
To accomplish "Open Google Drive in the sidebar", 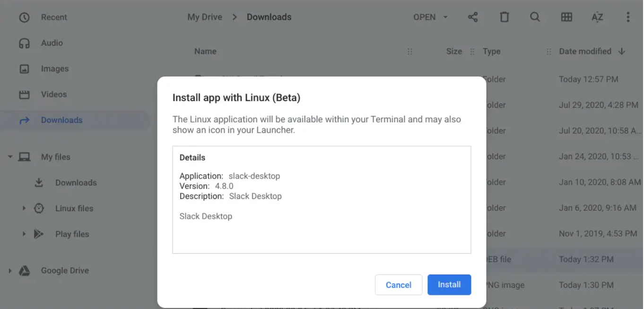I will (x=65, y=271).
